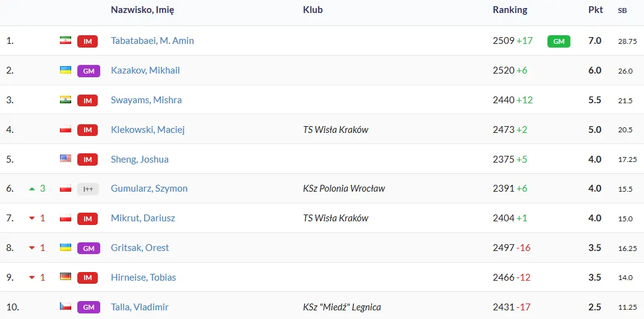This screenshot has height=319, width=644.
Task: Click the Czech flag icon beside Talla
Action: [66, 307]
